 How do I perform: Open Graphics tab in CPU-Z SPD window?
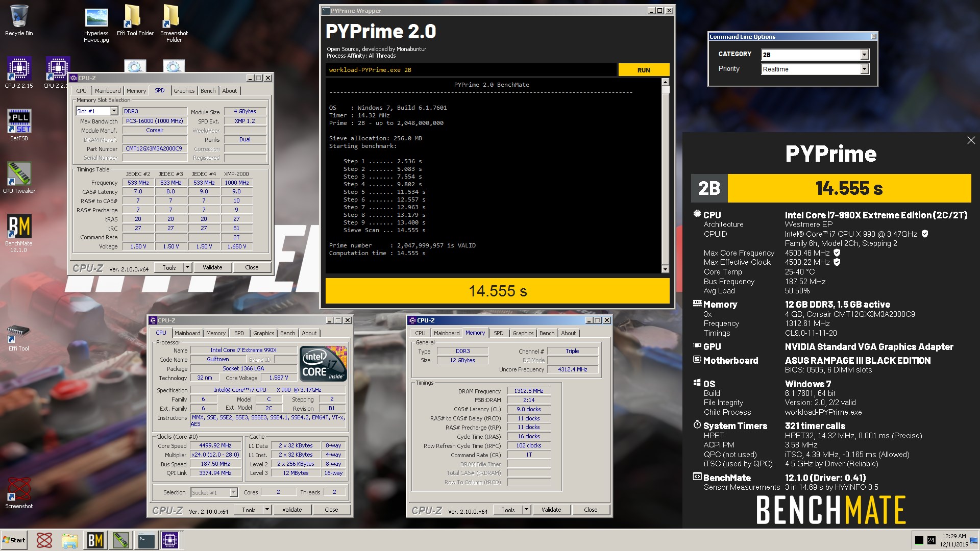tap(184, 91)
